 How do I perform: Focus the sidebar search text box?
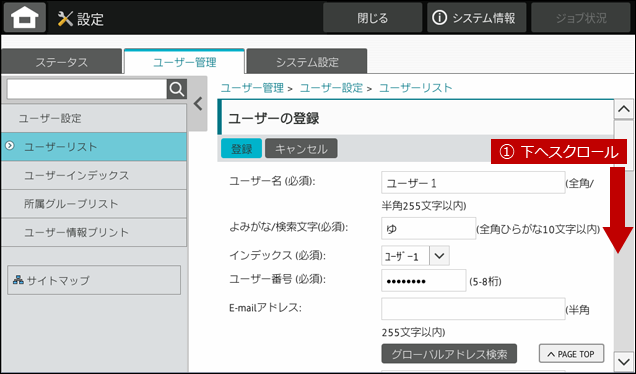tap(87, 89)
